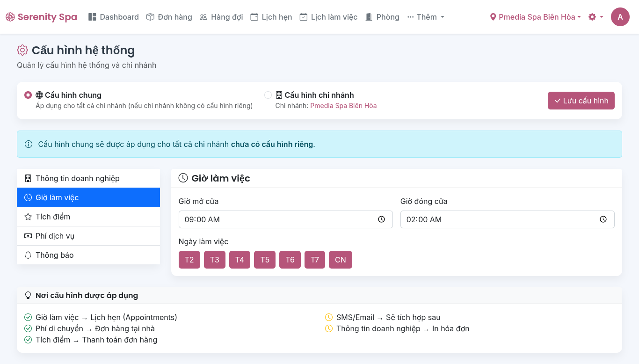
Task: Select the Cấu hình chung radio option
Action: [28, 95]
